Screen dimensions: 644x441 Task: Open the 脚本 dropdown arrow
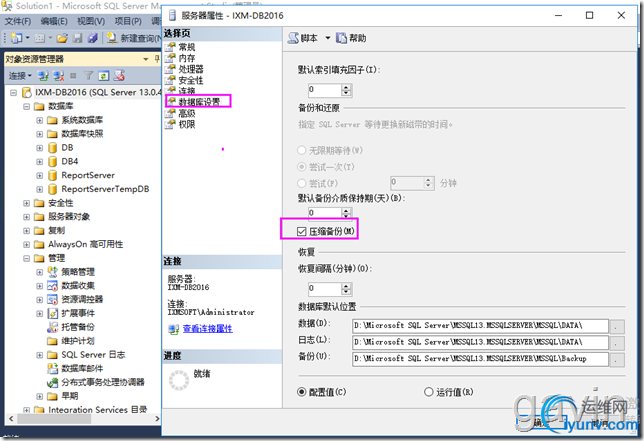tap(328, 38)
